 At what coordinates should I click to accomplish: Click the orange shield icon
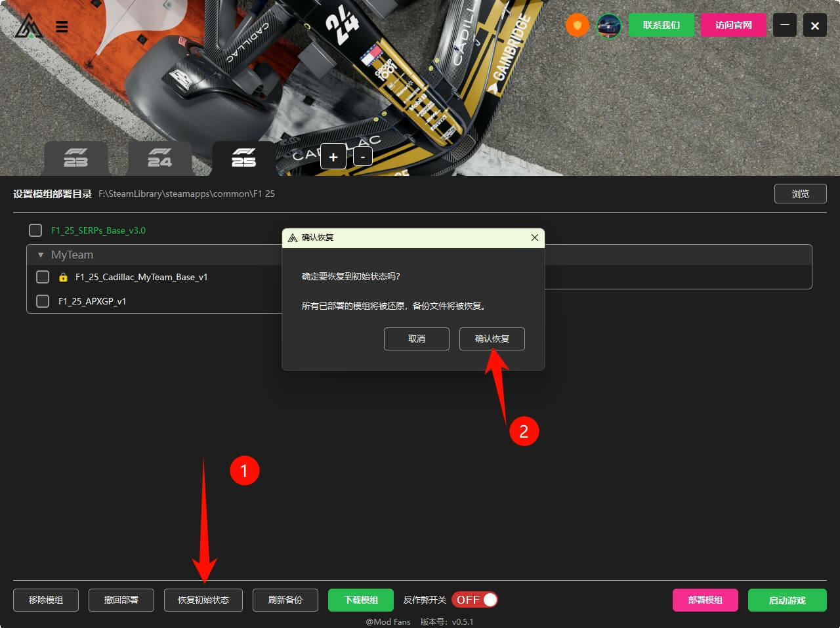[x=577, y=26]
